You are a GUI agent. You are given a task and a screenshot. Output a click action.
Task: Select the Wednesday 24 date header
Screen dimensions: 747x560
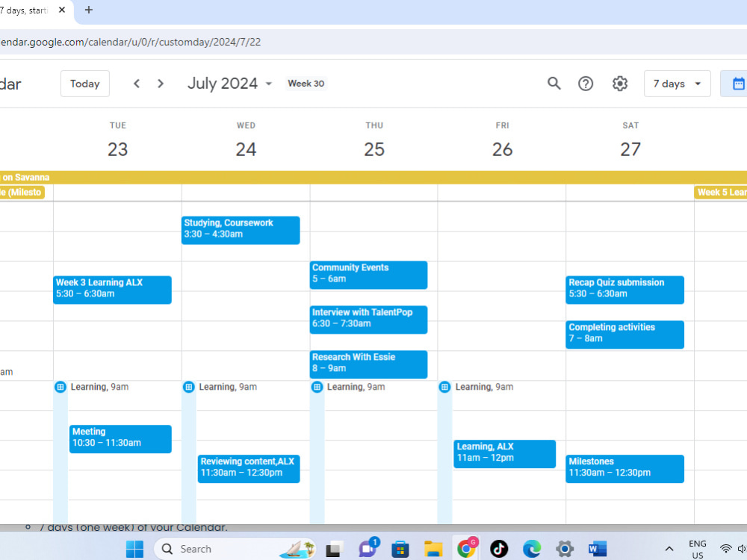click(246, 149)
